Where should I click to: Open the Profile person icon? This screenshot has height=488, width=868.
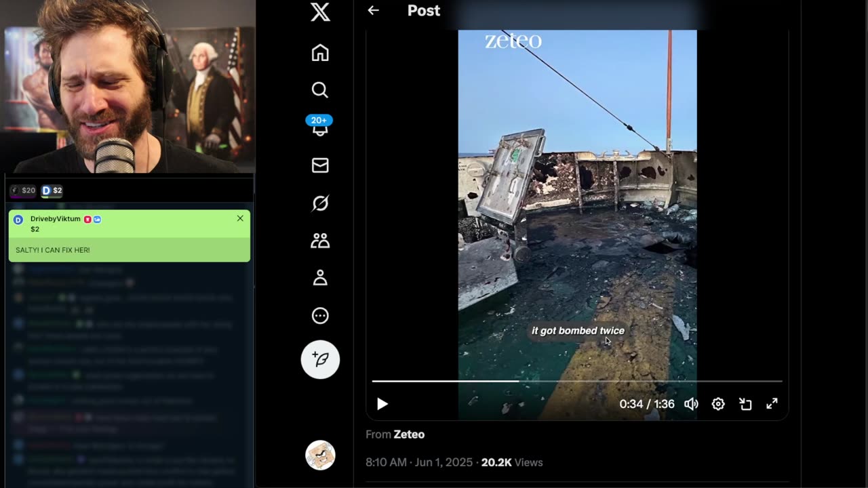[x=320, y=278]
